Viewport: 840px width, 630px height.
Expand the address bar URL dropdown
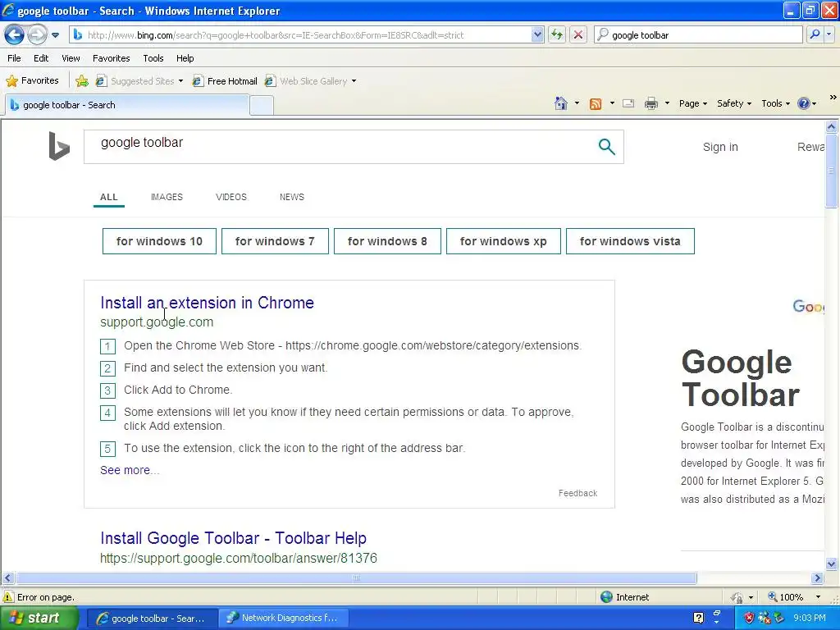coord(537,34)
